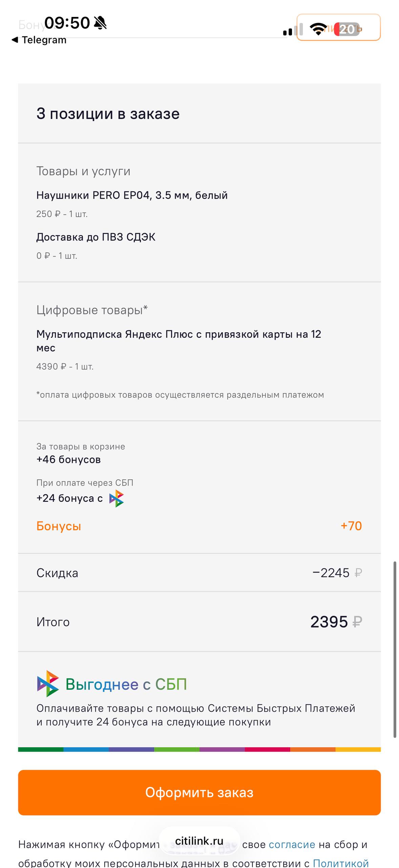
Task: Tap the ruble sign next to Итого
Action: [357, 622]
